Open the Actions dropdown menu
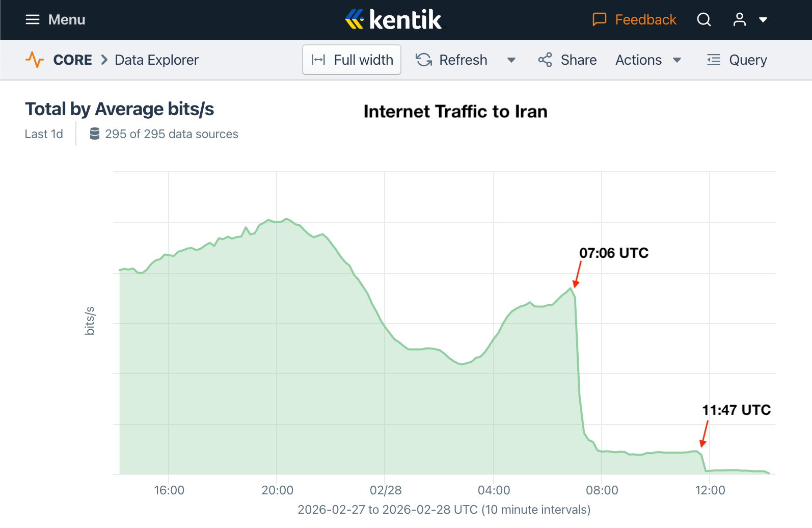The image size is (812, 528). click(648, 60)
